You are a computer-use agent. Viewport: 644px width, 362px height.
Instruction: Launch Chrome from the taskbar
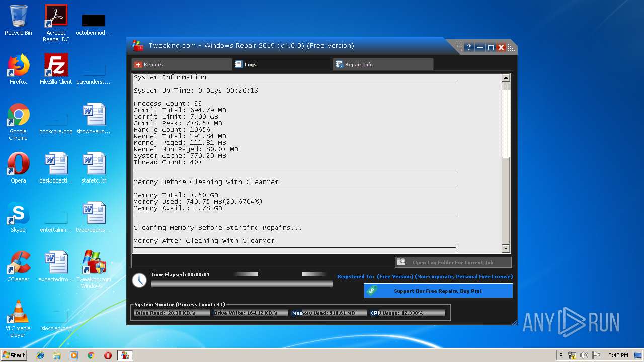tap(91, 355)
